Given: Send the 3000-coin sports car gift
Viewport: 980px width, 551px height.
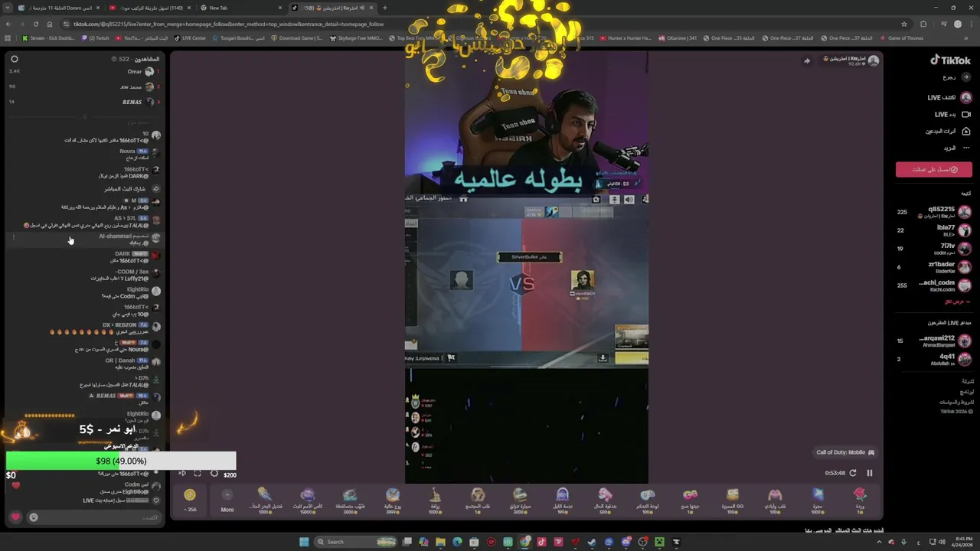Looking at the screenshot, I should [x=520, y=500].
